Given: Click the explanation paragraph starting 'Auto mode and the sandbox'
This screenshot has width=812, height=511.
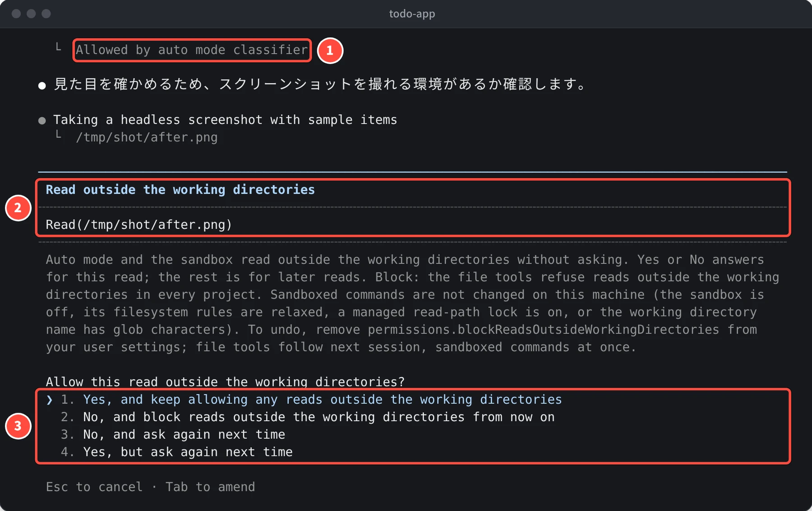Looking at the screenshot, I should pos(412,303).
